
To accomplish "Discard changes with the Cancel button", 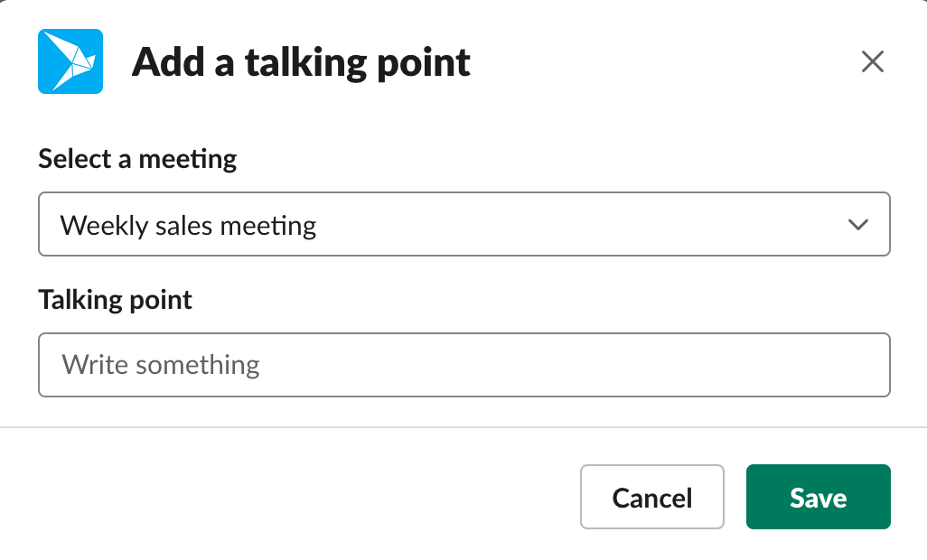I will [x=652, y=497].
